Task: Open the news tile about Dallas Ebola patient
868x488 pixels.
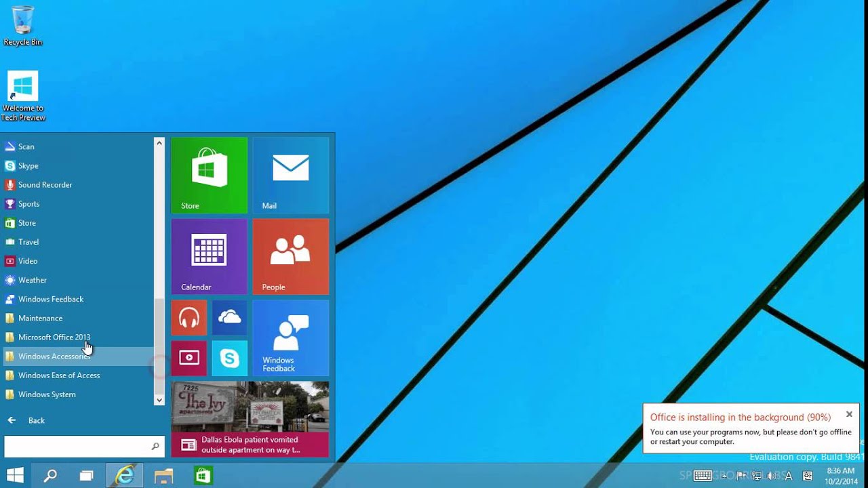Action: pos(250,419)
